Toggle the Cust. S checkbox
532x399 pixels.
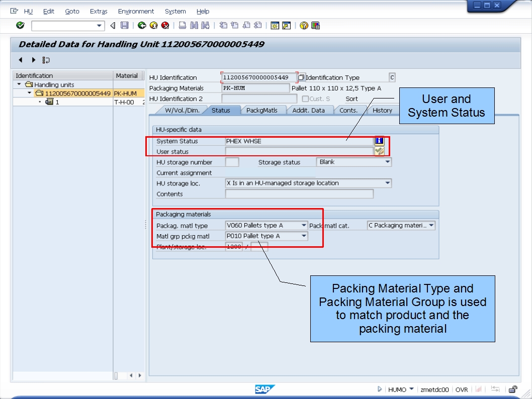click(x=306, y=98)
